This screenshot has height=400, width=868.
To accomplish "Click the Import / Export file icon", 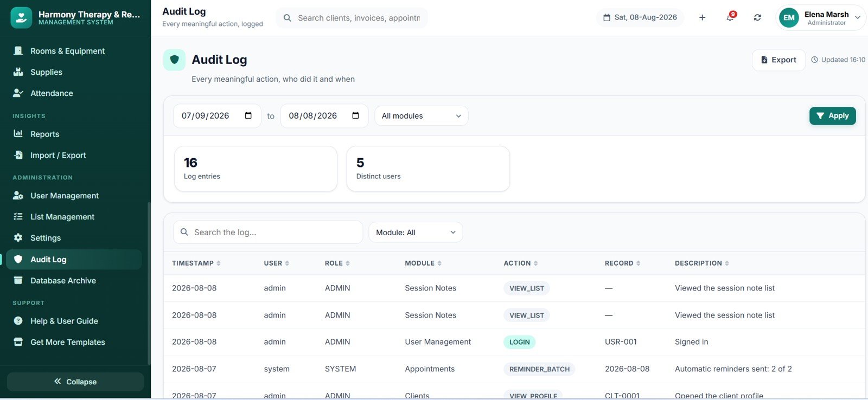I will [18, 154].
